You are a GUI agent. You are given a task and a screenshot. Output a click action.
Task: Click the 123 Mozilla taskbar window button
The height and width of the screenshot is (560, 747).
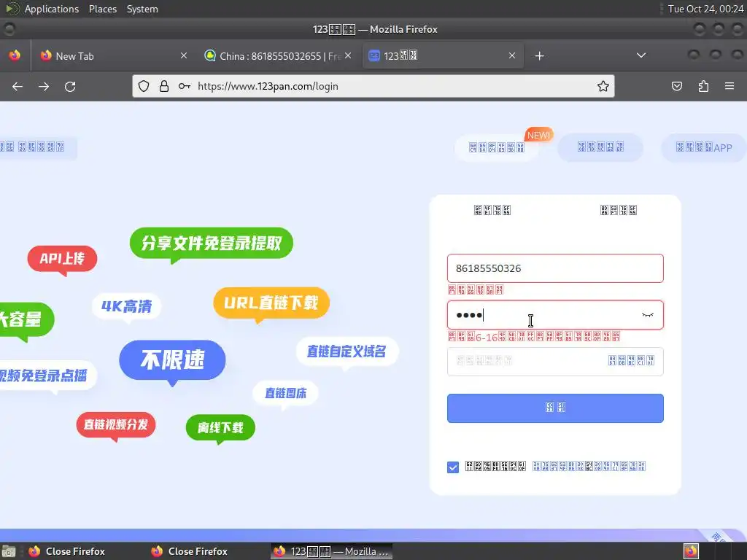click(332, 551)
